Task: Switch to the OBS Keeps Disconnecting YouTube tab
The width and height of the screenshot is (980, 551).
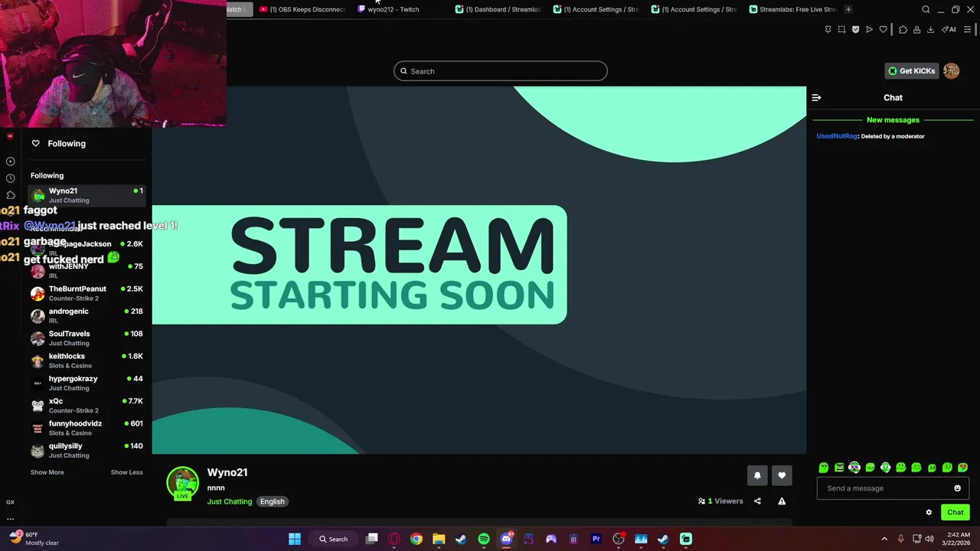Action: coord(302,9)
